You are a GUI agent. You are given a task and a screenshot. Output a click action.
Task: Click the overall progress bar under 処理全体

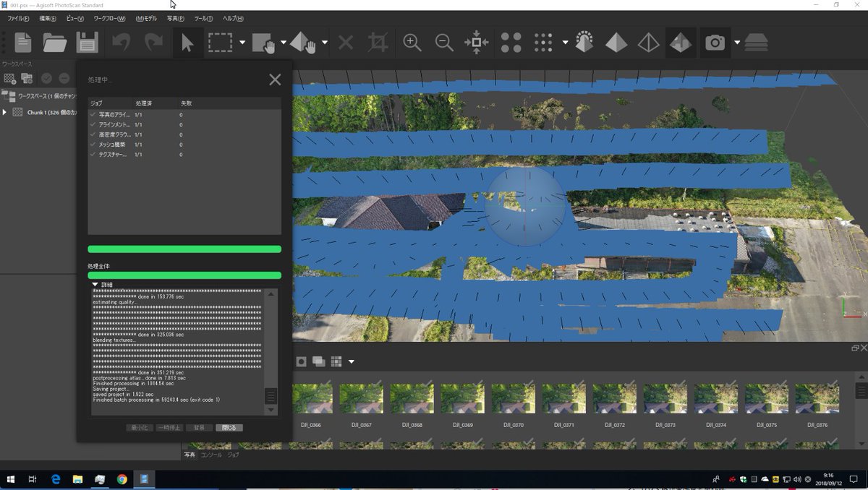pos(184,275)
